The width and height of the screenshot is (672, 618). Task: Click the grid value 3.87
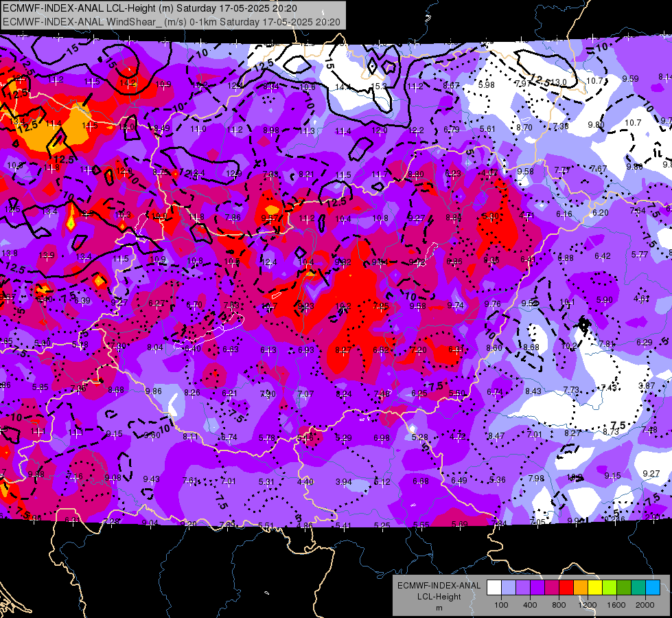pyautogui.click(x=647, y=385)
